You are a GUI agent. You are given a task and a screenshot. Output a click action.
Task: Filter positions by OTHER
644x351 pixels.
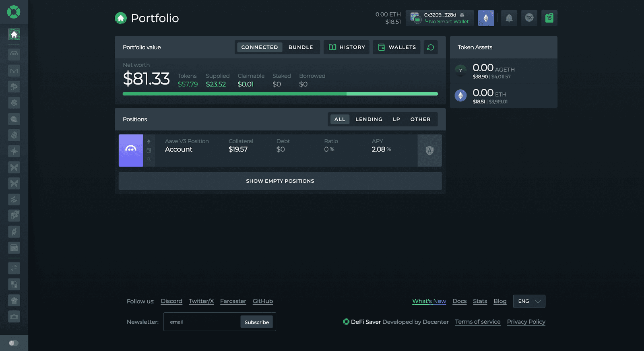point(421,119)
